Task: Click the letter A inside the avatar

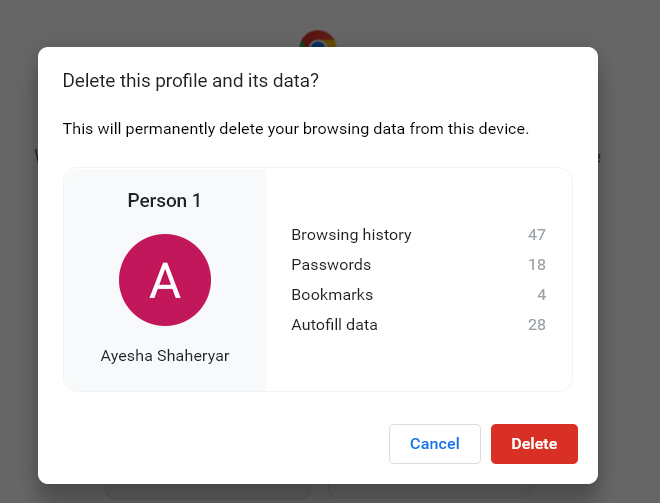Action: (165, 282)
